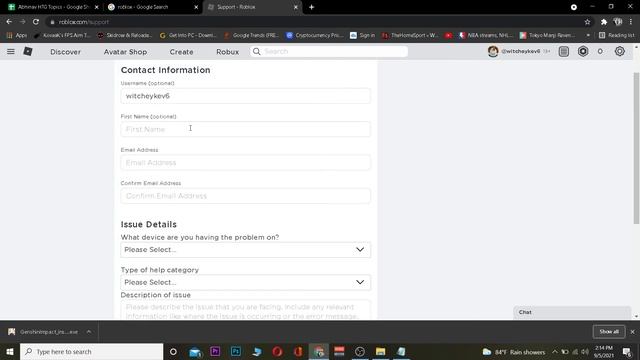
Task: Launch Photoshop from the taskbar
Action: coord(236,351)
